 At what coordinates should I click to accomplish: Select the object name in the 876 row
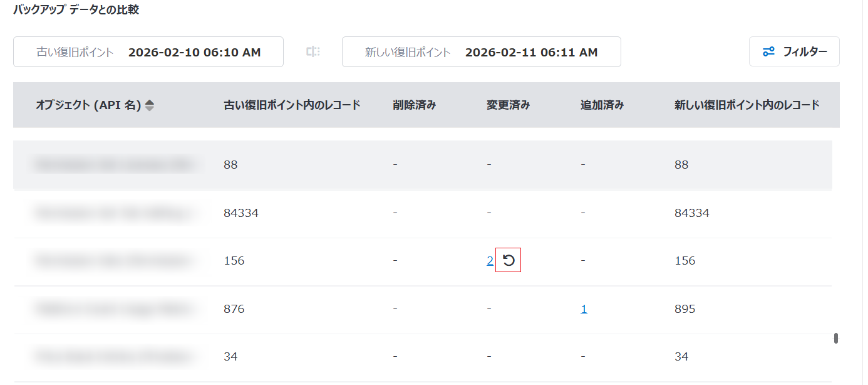113,309
